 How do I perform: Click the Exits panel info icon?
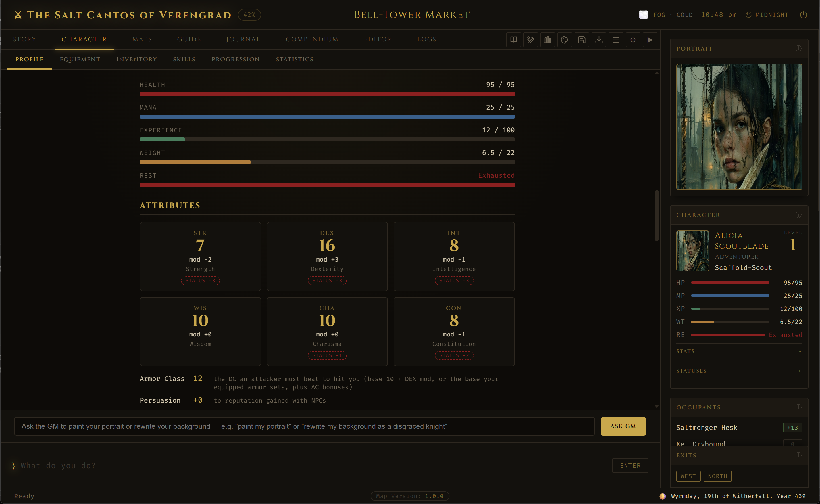coord(798,455)
